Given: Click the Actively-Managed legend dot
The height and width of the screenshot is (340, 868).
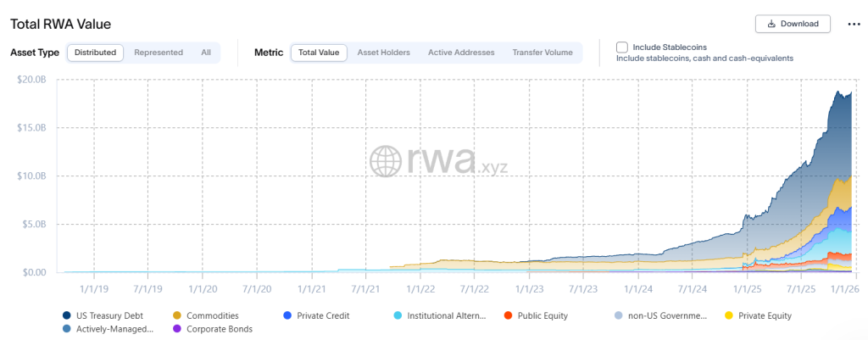Looking at the screenshot, I should coord(67,329).
